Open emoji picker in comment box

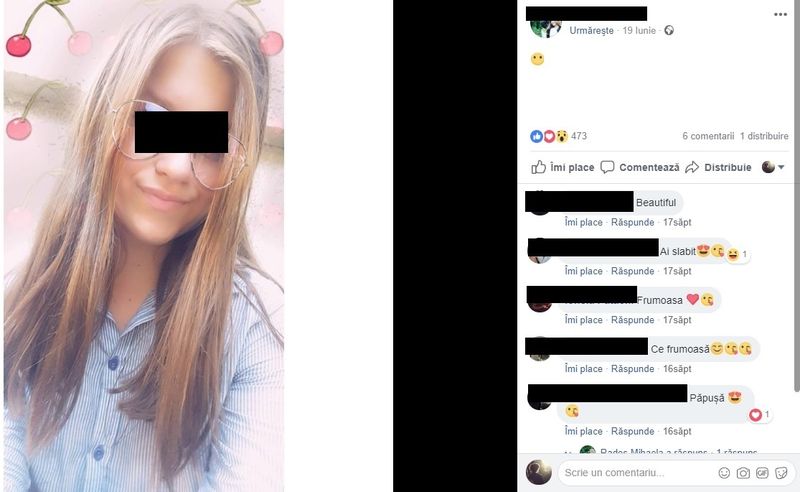pyautogui.click(x=724, y=473)
